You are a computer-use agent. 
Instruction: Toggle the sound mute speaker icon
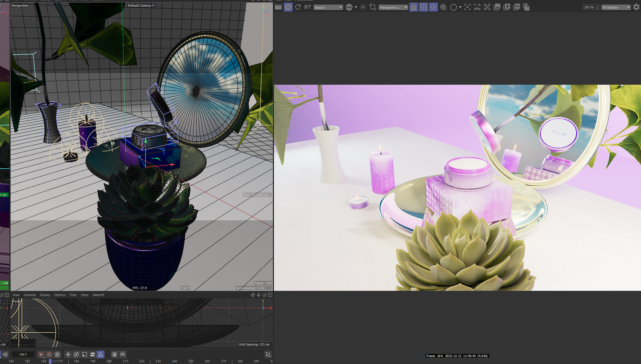[x=5, y=354]
